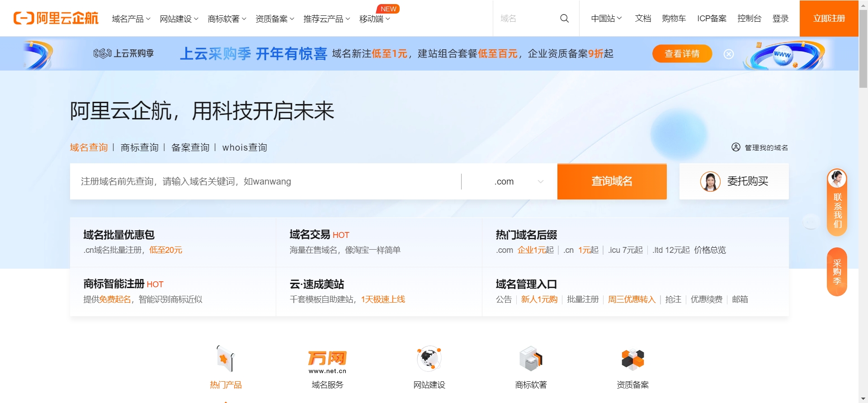This screenshot has width=868, height=403.
Task: Open the 采购季 floating badge
Action: point(837,272)
